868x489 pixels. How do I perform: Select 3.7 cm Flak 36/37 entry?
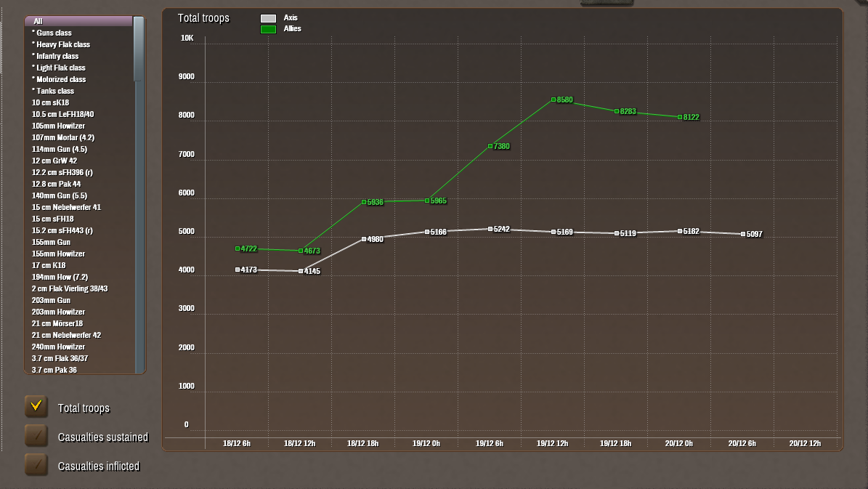78,358
